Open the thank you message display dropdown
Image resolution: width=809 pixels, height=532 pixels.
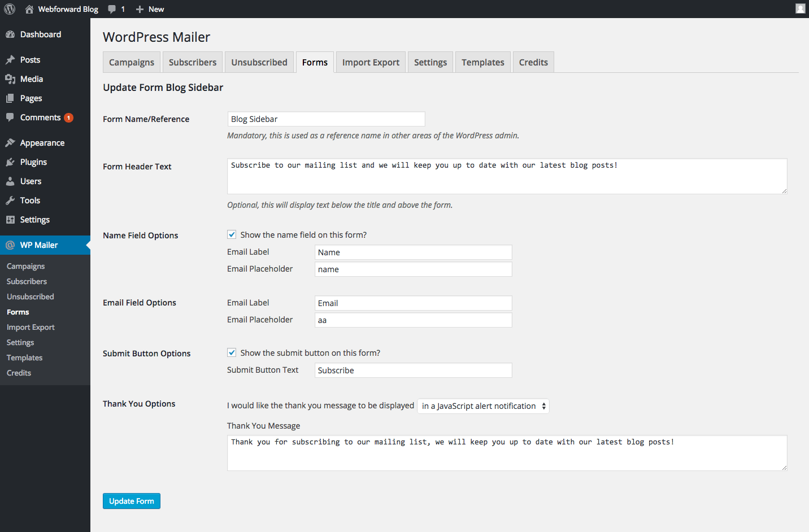pyautogui.click(x=483, y=406)
